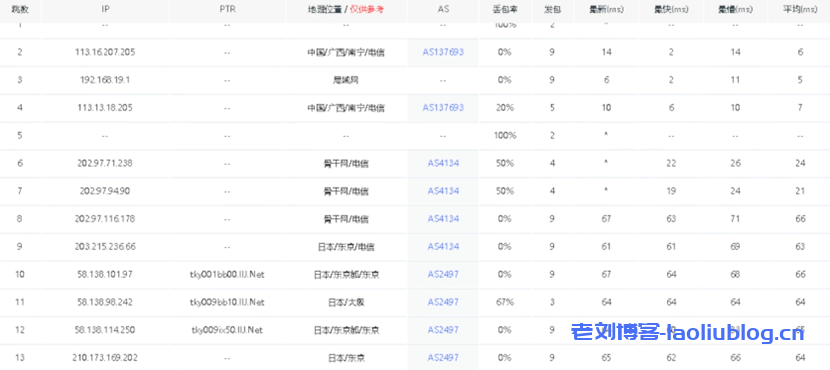Click fastest value 22 in hop 6 row
The image size is (830, 370).
(671, 163)
